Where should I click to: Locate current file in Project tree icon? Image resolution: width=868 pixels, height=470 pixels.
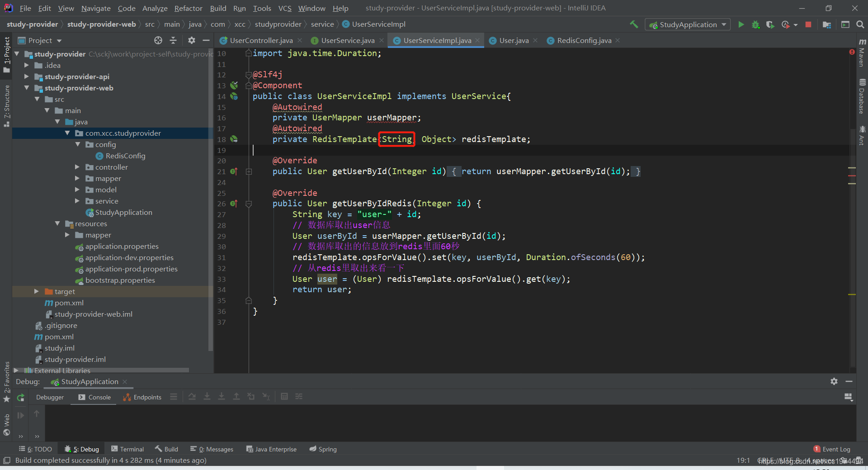point(158,41)
